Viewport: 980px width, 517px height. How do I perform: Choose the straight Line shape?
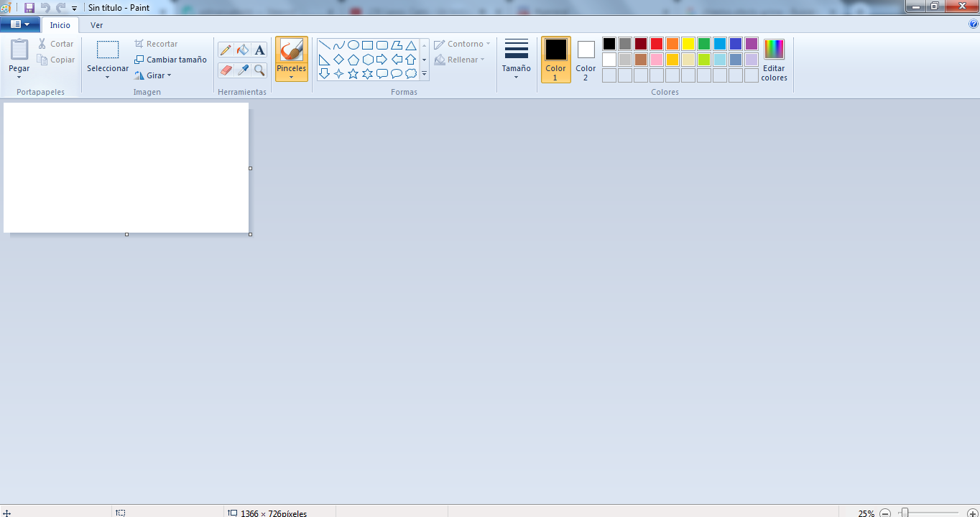325,45
